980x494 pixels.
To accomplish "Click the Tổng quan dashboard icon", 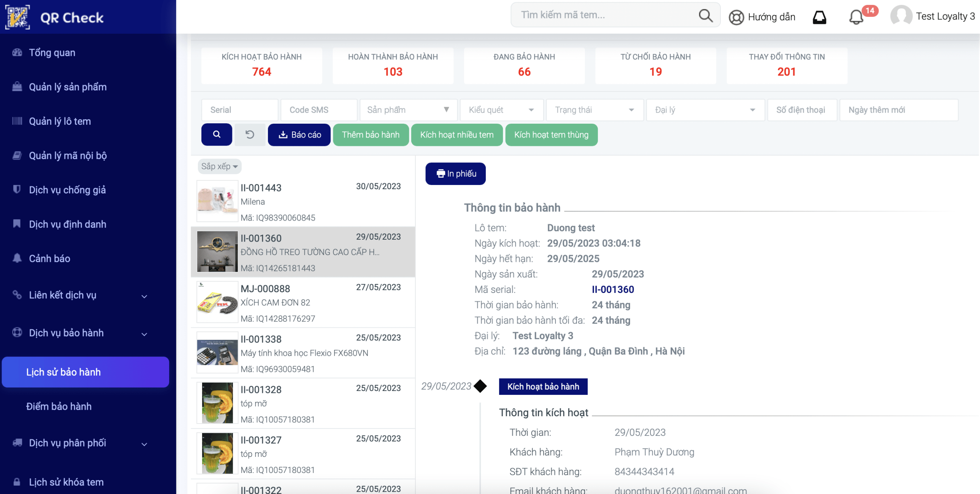I will click(x=17, y=52).
